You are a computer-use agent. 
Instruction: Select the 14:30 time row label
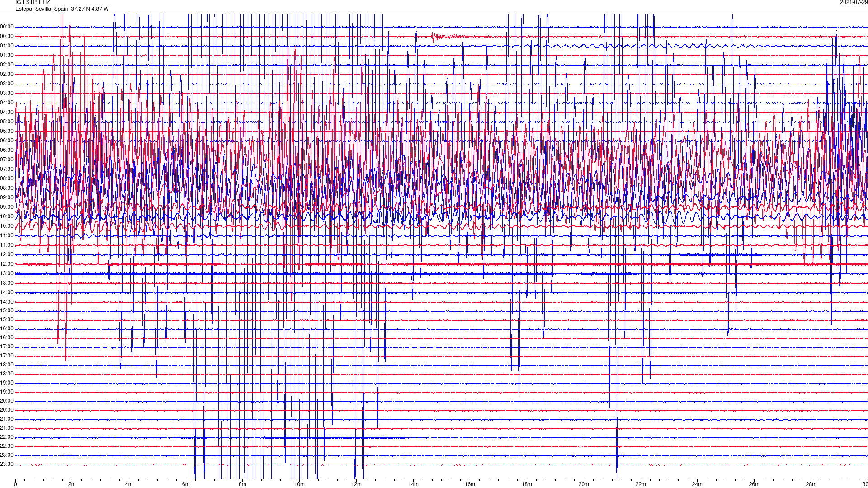point(7,302)
